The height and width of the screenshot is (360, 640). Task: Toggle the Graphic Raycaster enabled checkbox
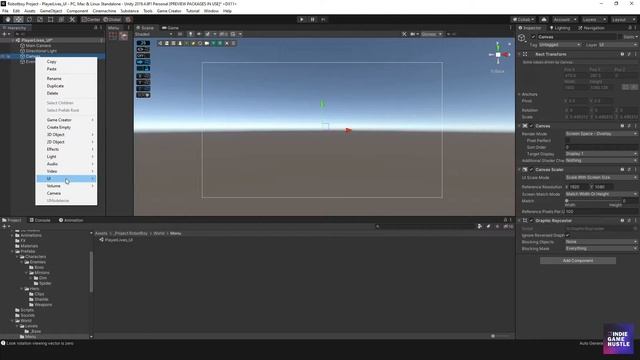pos(531,220)
